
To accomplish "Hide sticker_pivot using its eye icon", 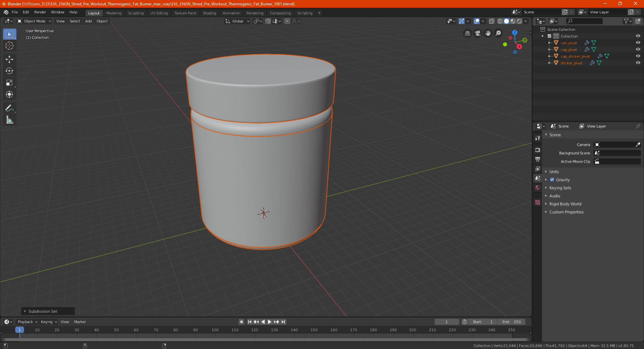I will [x=638, y=63].
